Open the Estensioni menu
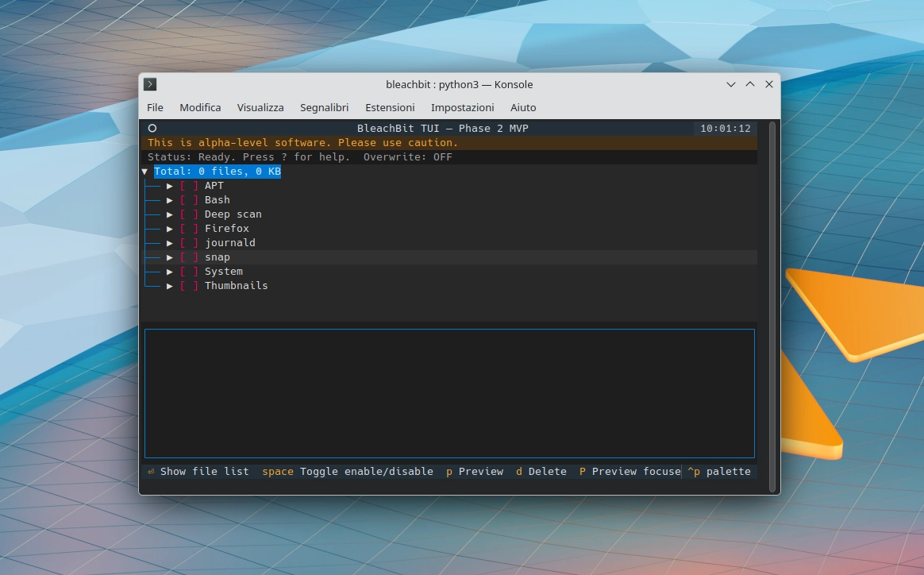 [390, 107]
